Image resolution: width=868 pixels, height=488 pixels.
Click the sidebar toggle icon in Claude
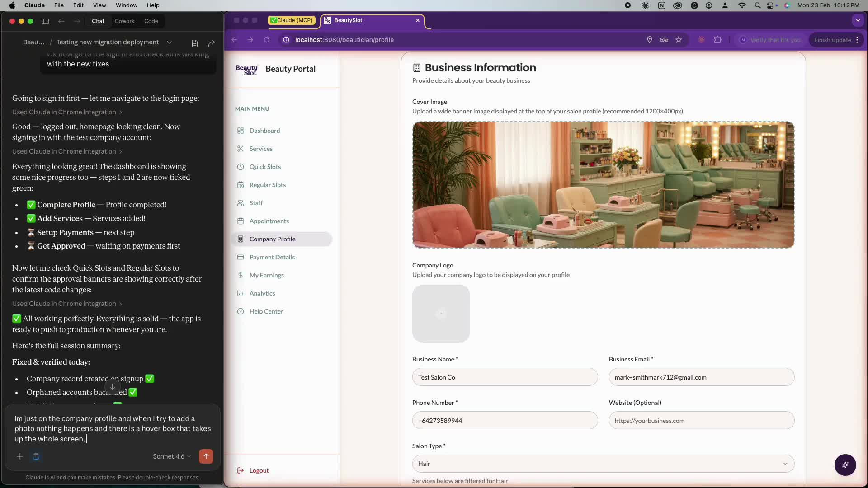point(45,21)
